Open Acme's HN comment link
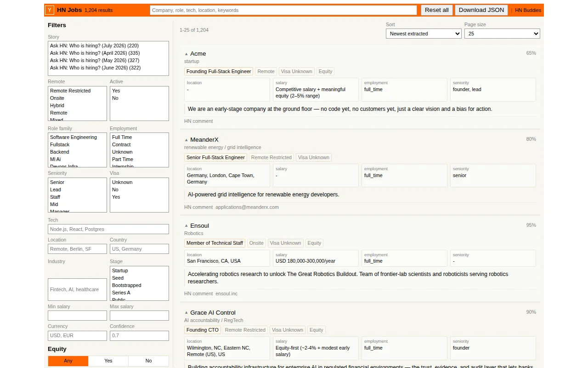 (x=198, y=121)
